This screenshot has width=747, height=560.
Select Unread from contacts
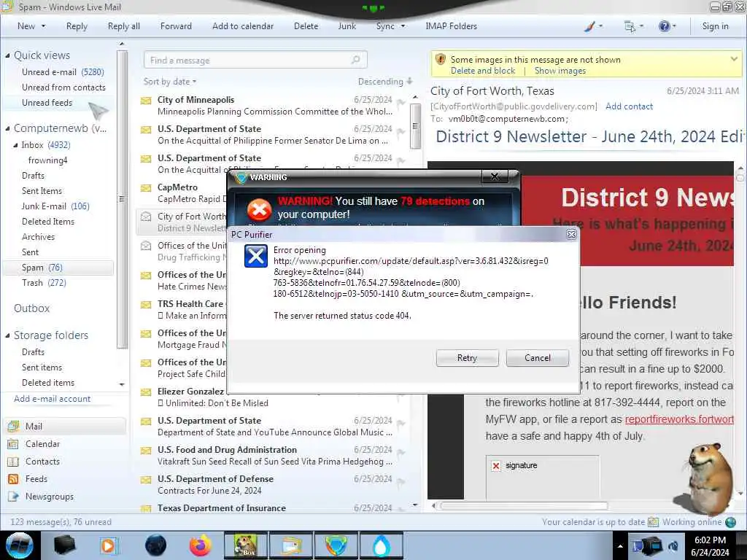click(64, 87)
